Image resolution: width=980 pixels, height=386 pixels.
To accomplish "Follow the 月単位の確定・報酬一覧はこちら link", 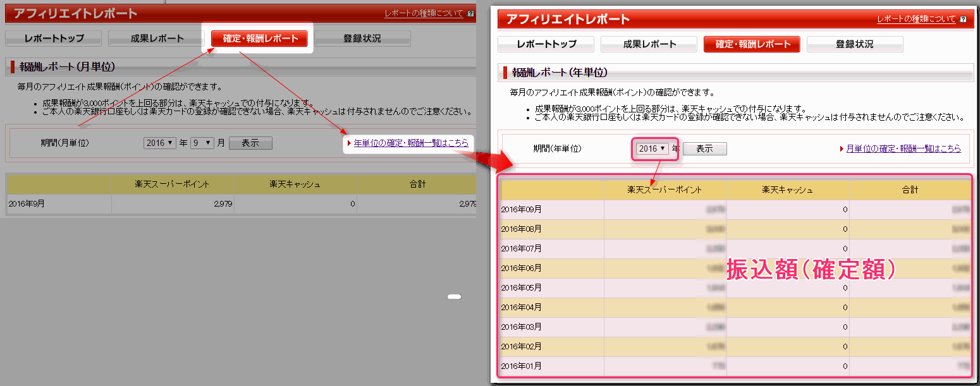I will tap(903, 149).
